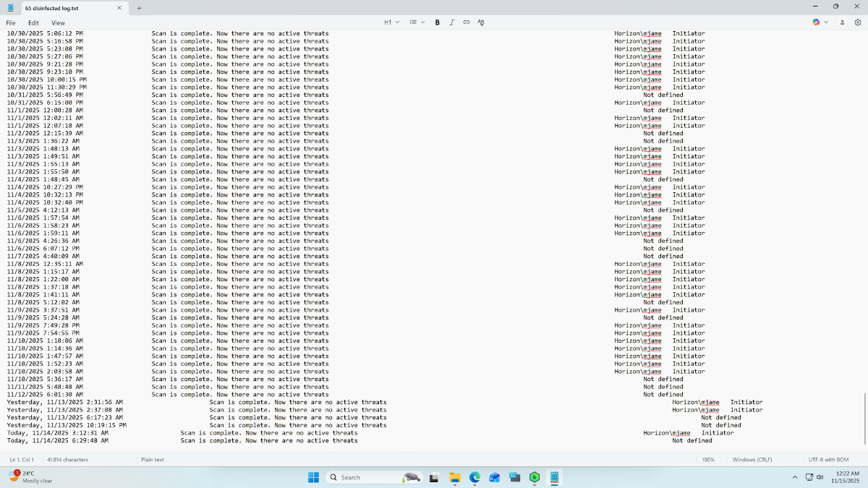Open Notepad settings gear icon
868x488 pixels.
tap(858, 22)
